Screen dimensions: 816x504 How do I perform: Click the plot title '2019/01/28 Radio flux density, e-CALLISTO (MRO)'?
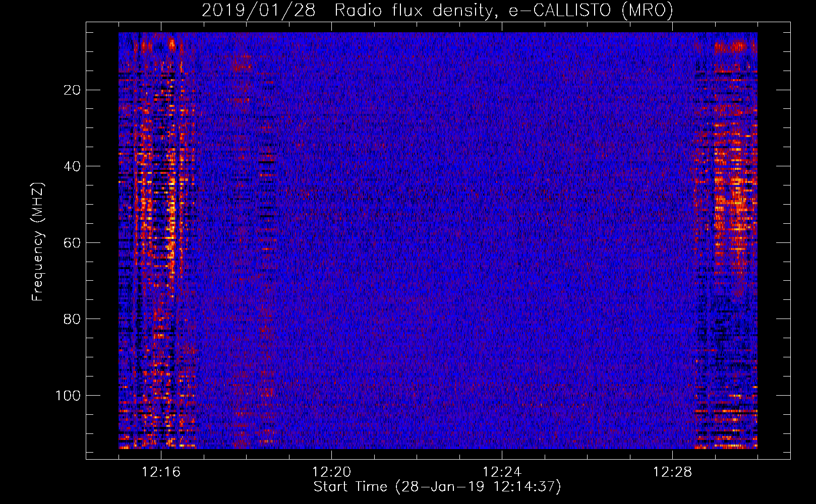pos(437,10)
